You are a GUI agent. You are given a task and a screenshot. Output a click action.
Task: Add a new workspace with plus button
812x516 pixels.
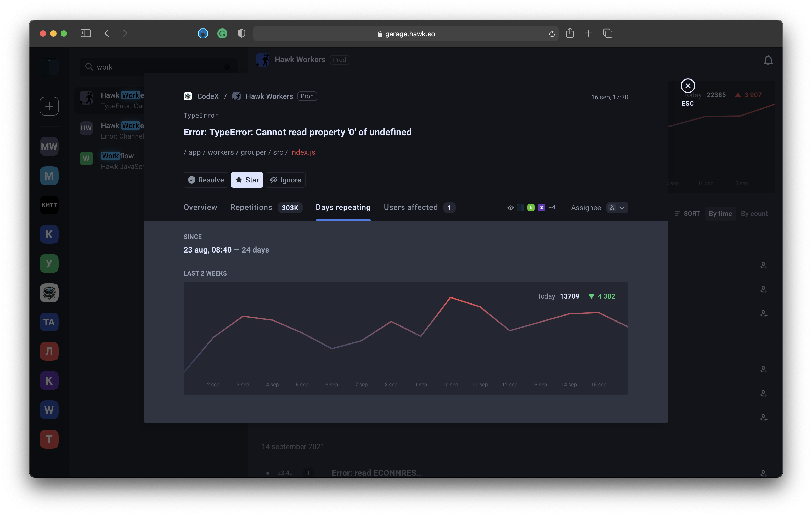pyautogui.click(x=49, y=106)
